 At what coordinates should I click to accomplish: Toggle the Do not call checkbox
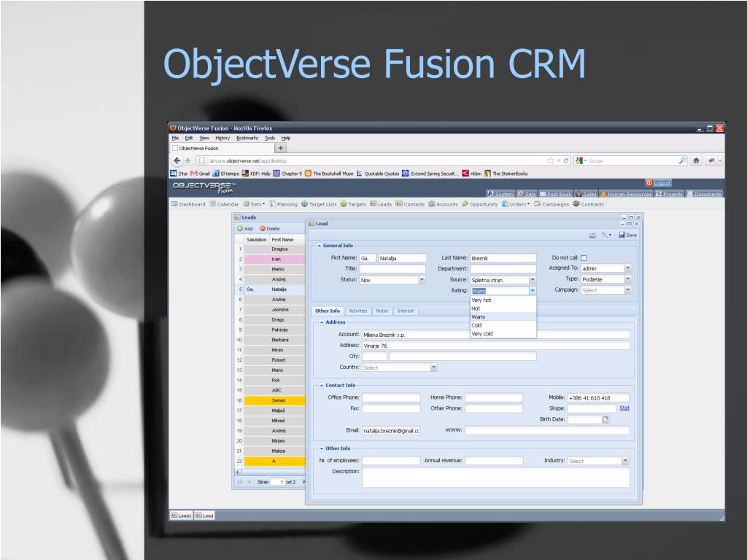[x=584, y=258]
